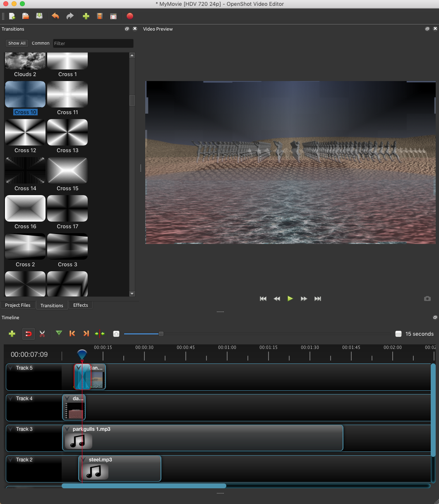The height and width of the screenshot is (504, 439).
Task: Open the Track 2 dropdown menu
Action: point(11,460)
